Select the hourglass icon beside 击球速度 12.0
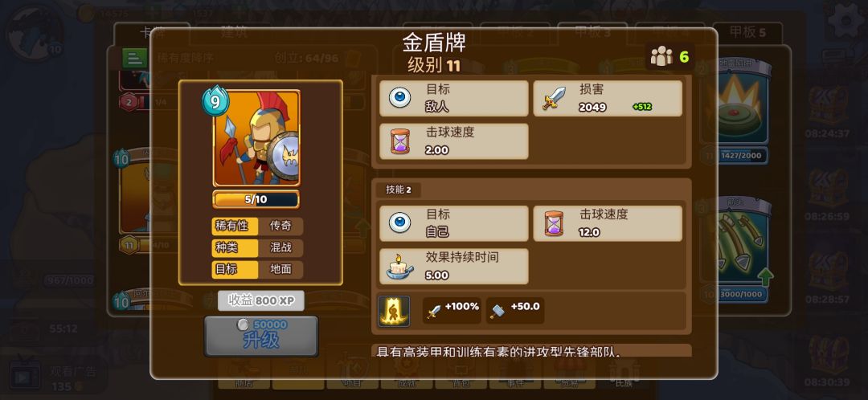 (554, 223)
